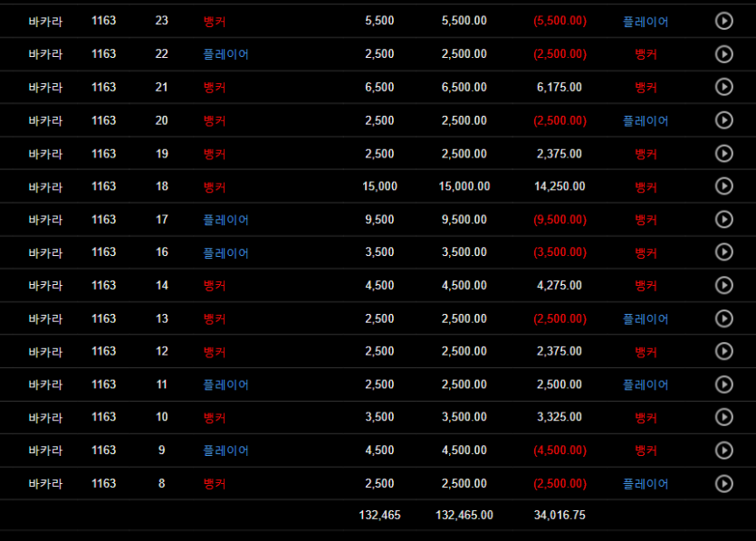756x541 pixels.
Task: Click 뱅커 bet choice in round 23
Action: click(x=215, y=21)
